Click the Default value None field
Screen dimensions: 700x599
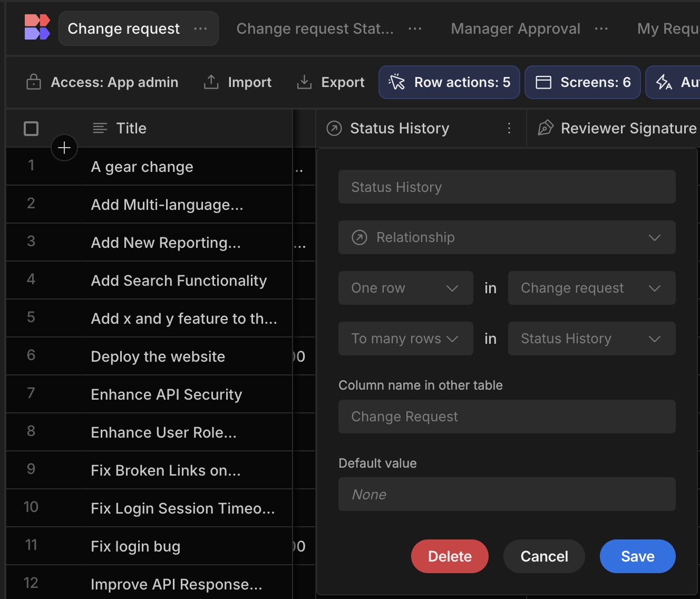(507, 494)
